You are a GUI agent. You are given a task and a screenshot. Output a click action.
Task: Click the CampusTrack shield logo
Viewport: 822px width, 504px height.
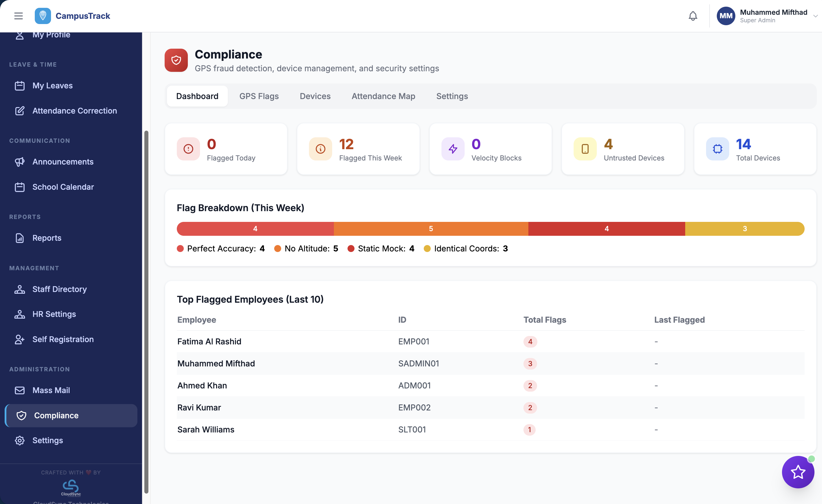pyautogui.click(x=43, y=15)
